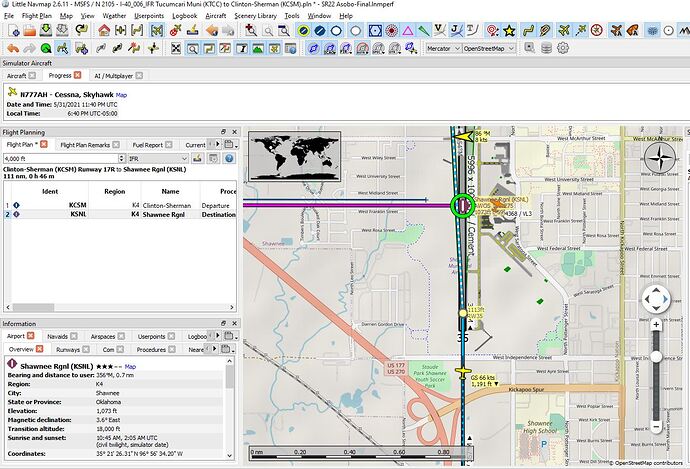Toggle airports with hard runways yellow circle
Screen dimensions: 690x469
[303, 30]
